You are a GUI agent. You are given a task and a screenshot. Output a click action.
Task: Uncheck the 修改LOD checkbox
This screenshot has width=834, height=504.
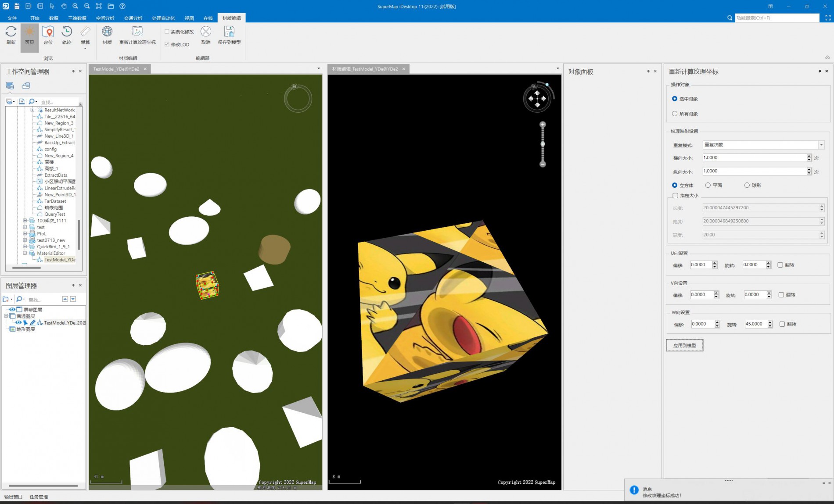click(167, 44)
